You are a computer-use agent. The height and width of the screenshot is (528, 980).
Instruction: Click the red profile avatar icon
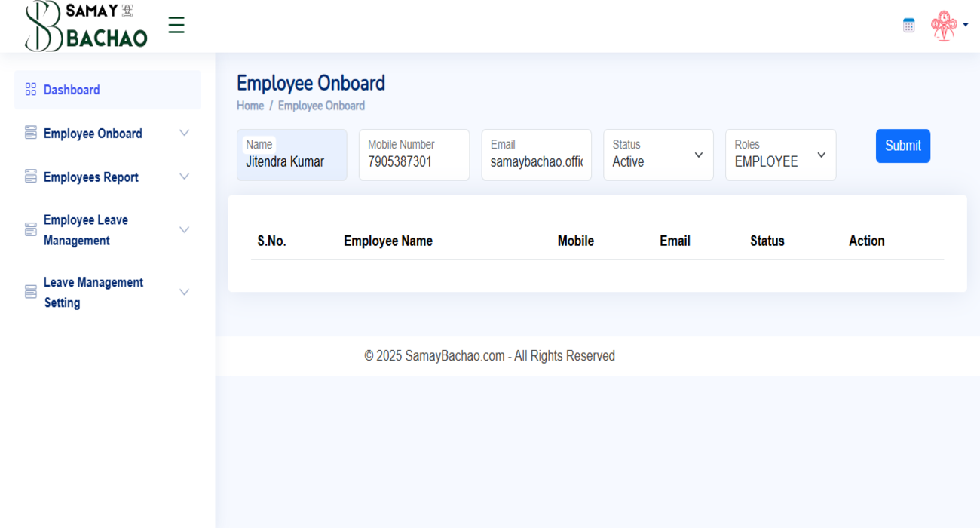pos(942,25)
